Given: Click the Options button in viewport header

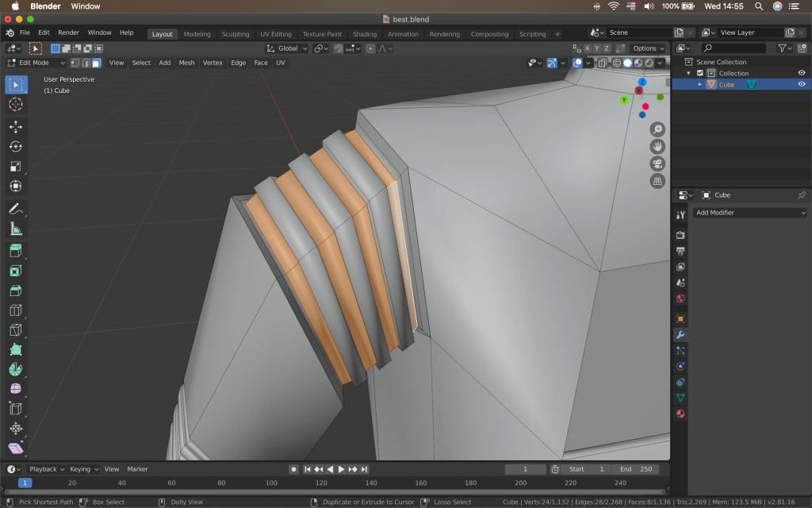Looking at the screenshot, I should point(647,48).
